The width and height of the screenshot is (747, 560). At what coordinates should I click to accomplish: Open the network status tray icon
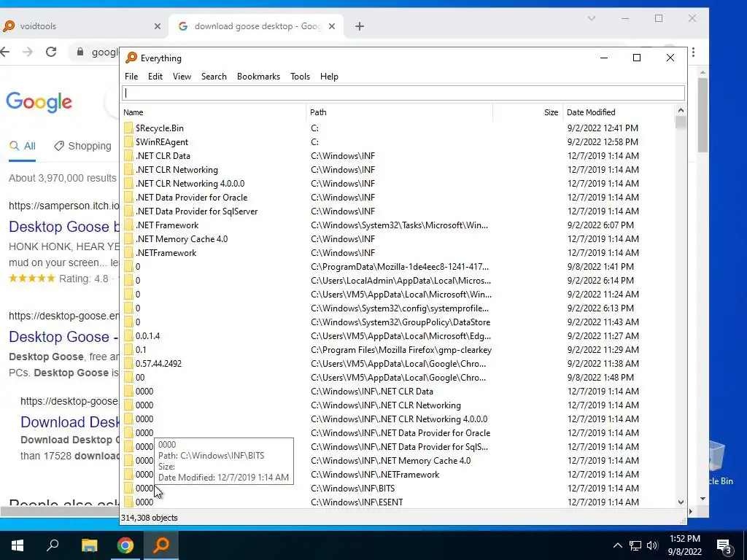coord(635,545)
